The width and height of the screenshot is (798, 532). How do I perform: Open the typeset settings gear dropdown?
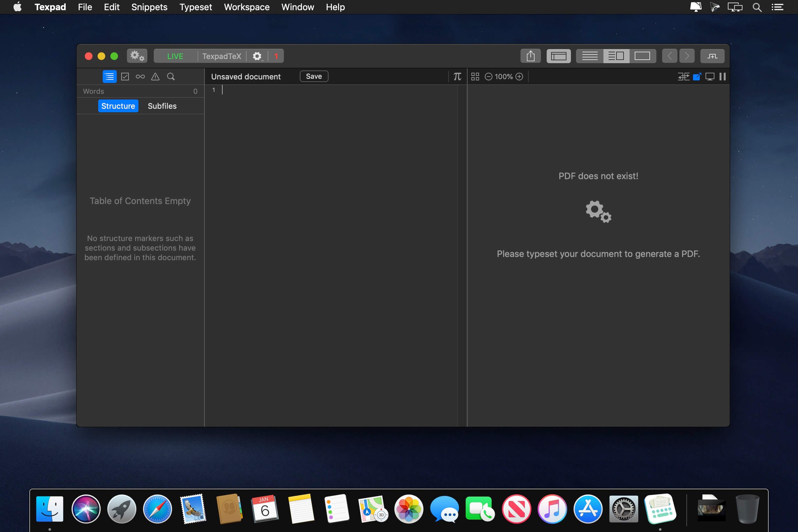pos(257,56)
